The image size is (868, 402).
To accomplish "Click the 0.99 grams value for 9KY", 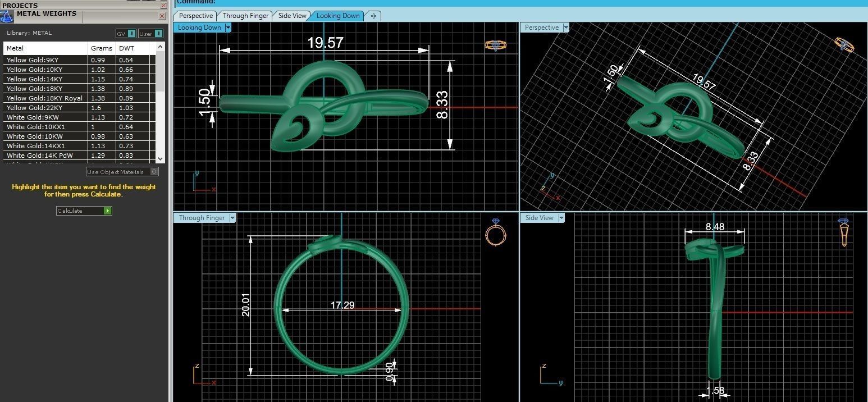I will coord(98,60).
